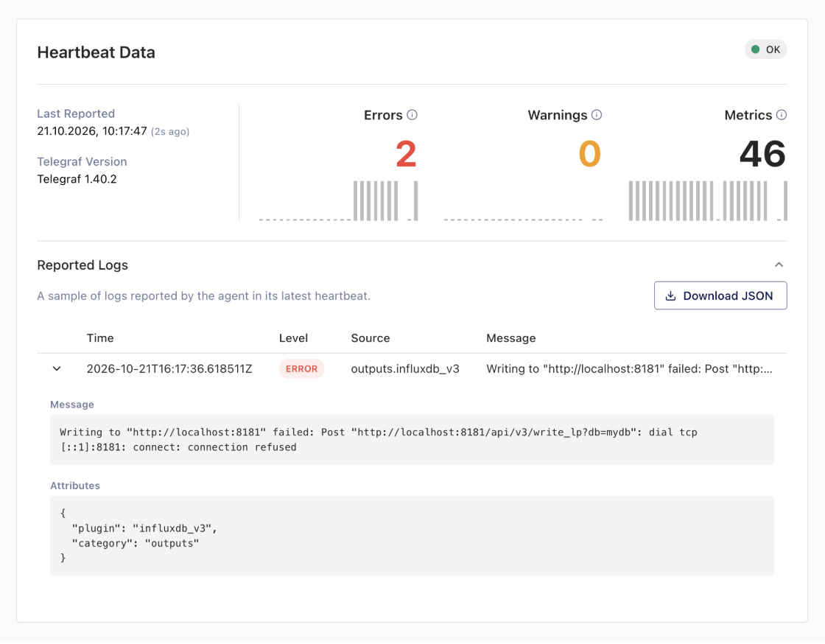Click the log Message code block
Viewport: 825px width, 644px height.
click(412, 440)
